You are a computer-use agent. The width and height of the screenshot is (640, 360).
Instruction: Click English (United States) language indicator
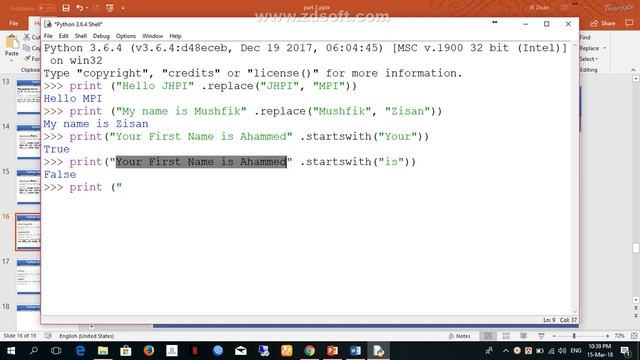pyautogui.click(x=87, y=336)
